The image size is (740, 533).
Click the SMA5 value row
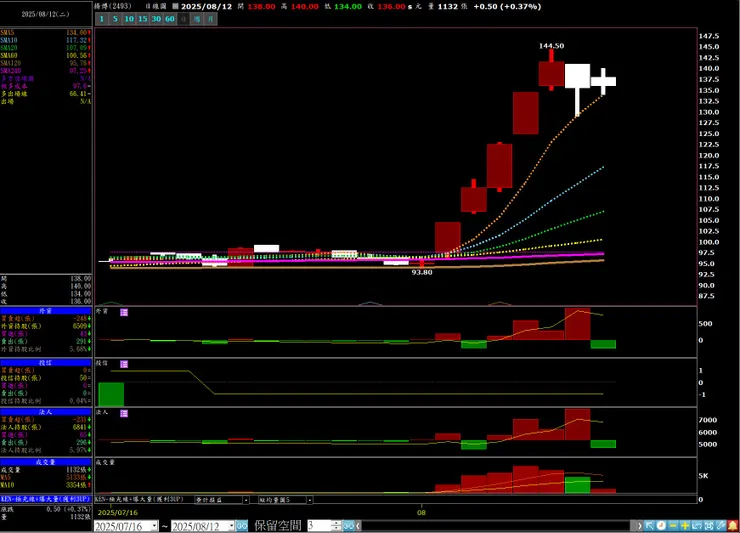coord(46,33)
